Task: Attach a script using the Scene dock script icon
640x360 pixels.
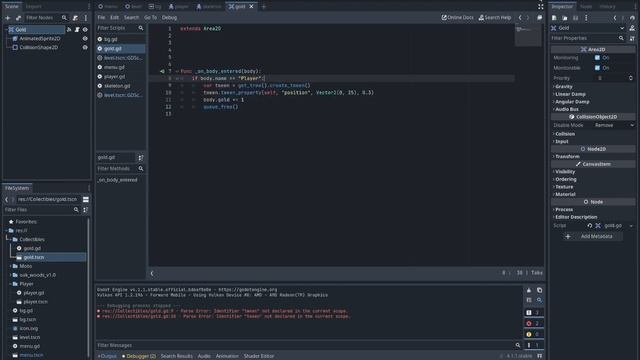Action: [76, 18]
